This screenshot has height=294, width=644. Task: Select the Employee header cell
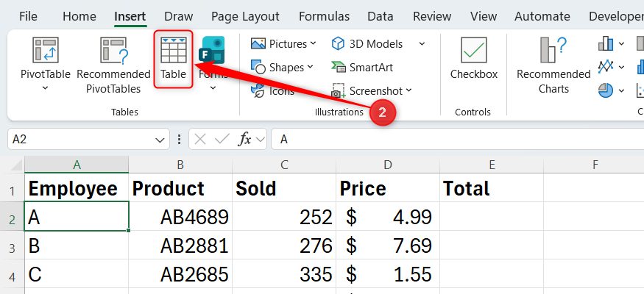[77, 188]
